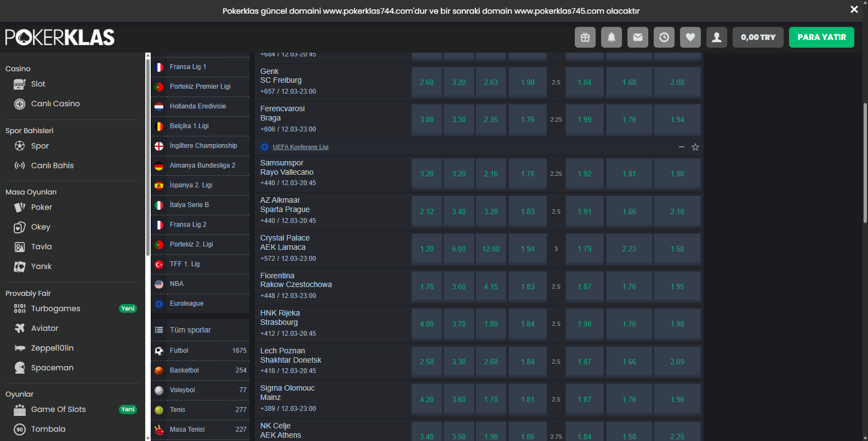Screen dimensions: 868x441
Task: Close the domain announcement banner
Action: click(854, 10)
